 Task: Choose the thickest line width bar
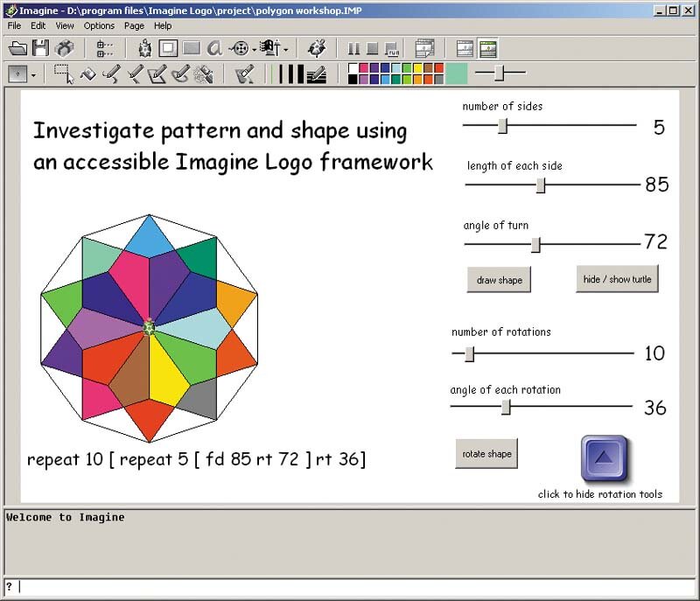pyautogui.click(x=300, y=74)
